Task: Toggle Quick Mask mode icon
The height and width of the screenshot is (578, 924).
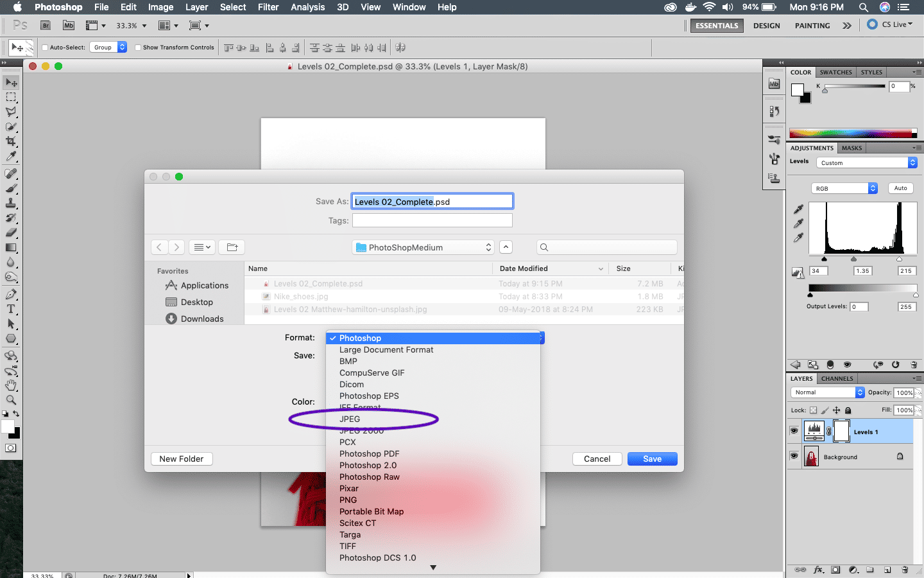Action: (x=11, y=448)
